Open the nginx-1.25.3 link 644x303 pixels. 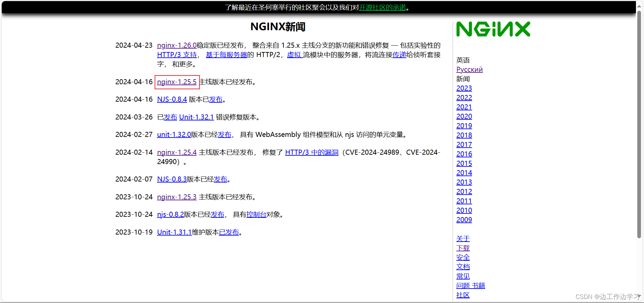pos(177,197)
